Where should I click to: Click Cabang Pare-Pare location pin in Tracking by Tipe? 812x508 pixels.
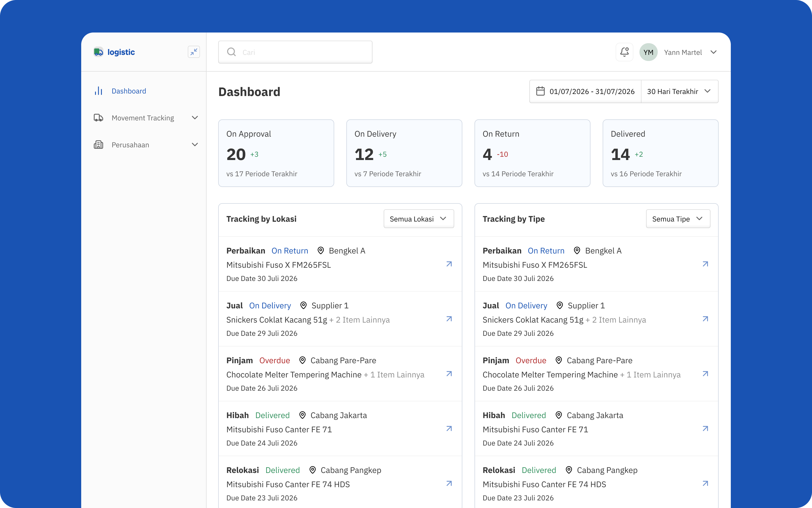point(559,360)
